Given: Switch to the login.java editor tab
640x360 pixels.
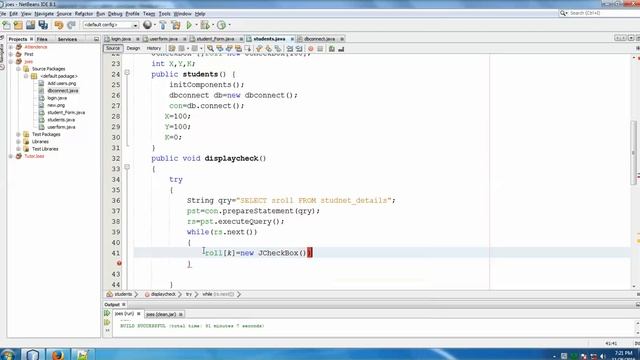Looking at the screenshot, I should click(x=121, y=39).
